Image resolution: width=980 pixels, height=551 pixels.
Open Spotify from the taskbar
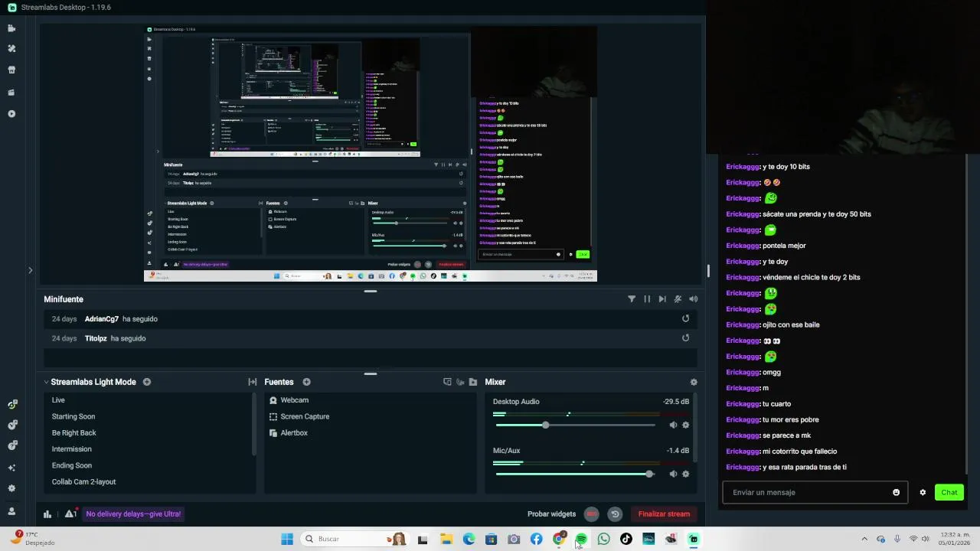point(581,539)
